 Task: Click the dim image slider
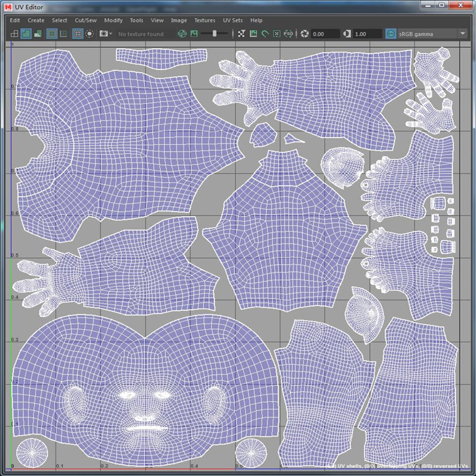(215, 33)
